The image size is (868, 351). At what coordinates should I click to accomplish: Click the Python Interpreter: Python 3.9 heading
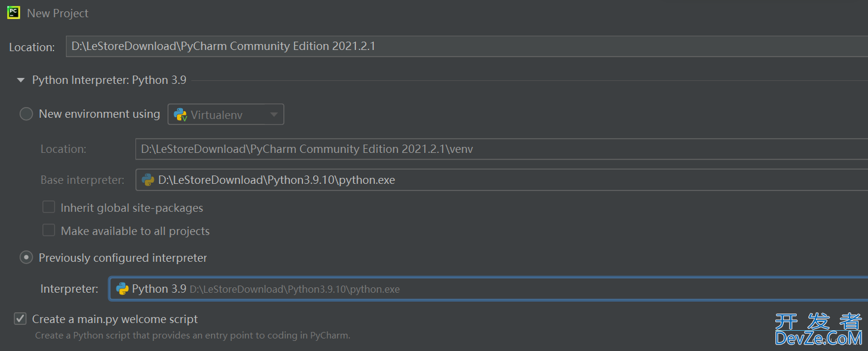tap(109, 80)
